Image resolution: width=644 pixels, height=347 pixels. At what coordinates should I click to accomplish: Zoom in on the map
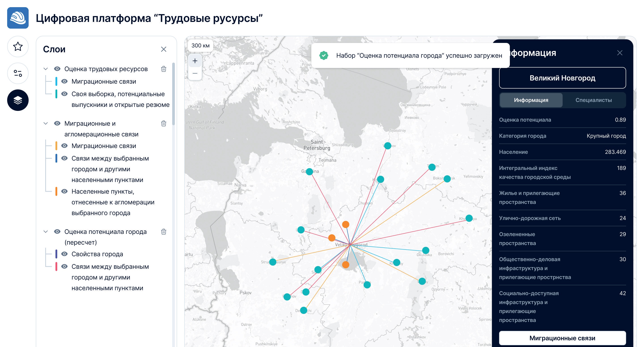[195, 61]
